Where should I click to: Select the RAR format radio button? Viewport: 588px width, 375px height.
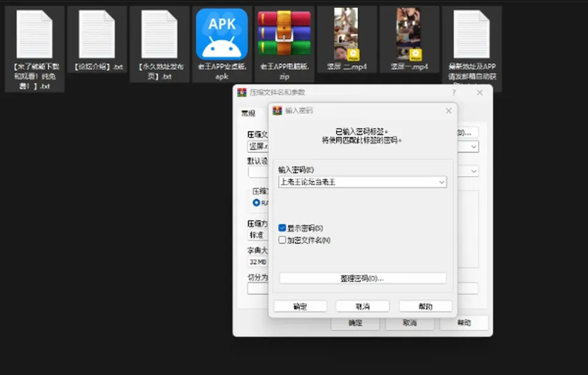pos(257,202)
